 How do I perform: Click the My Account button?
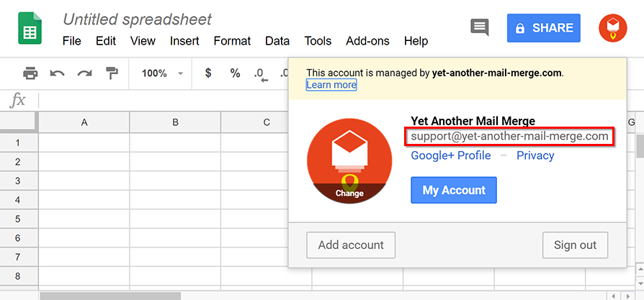point(454,191)
